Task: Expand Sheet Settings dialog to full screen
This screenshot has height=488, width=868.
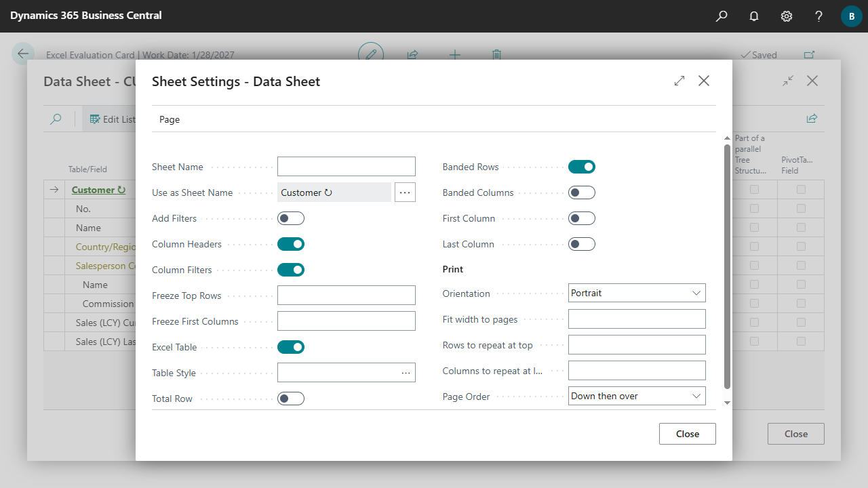Action: (679, 81)
